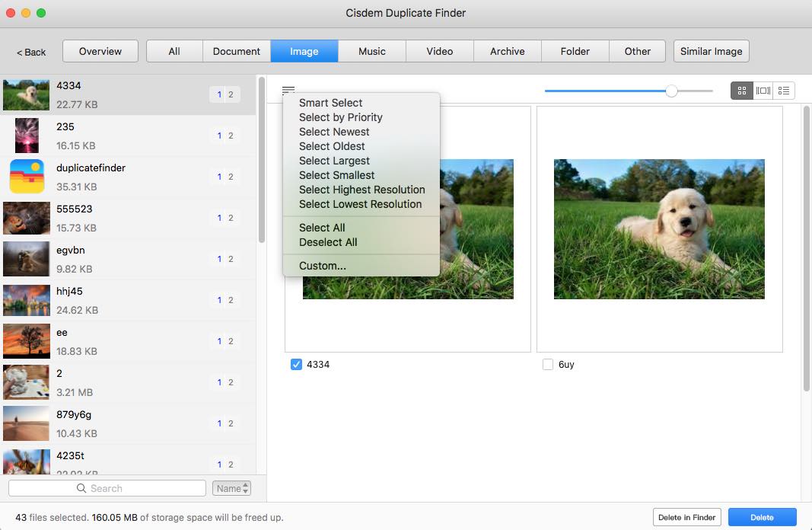
Task: Choose Select Highest Resolution
Action: click(362, 190)
